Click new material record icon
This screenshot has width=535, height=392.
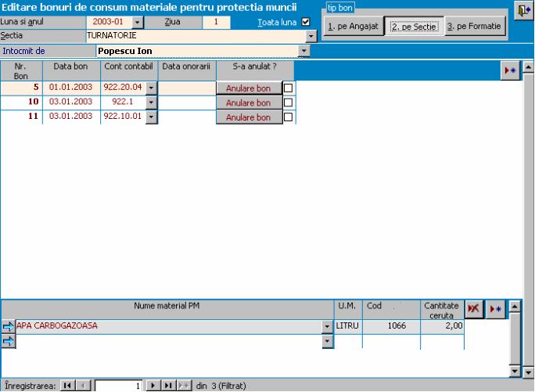click(495, 309)
